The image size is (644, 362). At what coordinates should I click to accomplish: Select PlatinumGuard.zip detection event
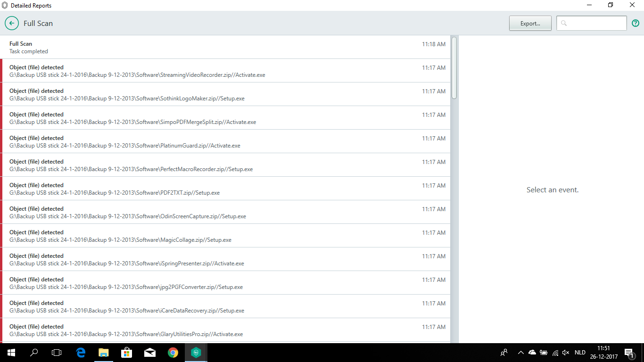[225, 141]
